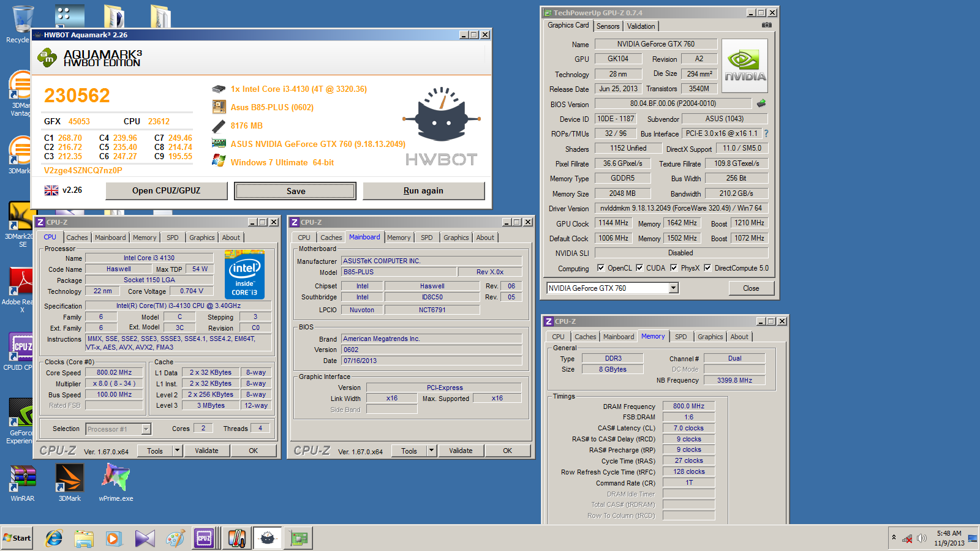Click the Open CPUZ/GPUZ button
Viewport: 980px width, 551px height.
(167, 191)
